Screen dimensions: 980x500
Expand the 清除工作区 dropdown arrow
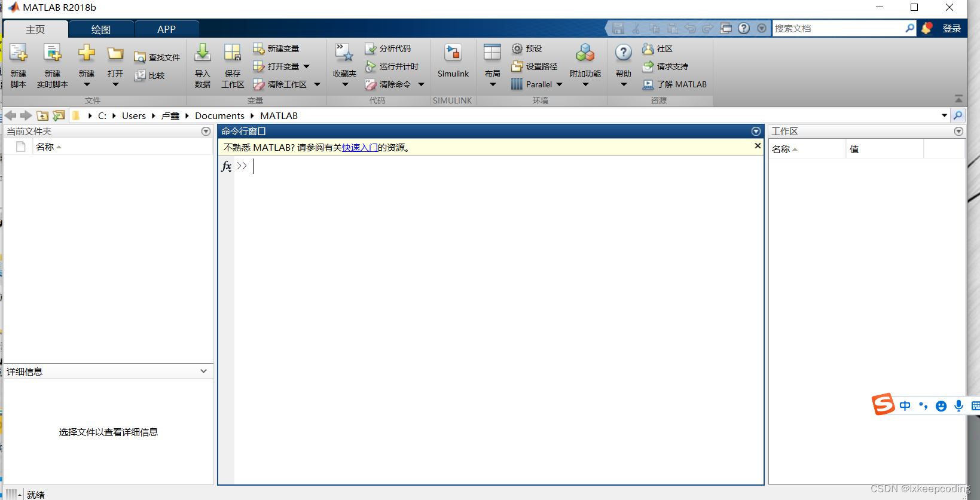317,84
